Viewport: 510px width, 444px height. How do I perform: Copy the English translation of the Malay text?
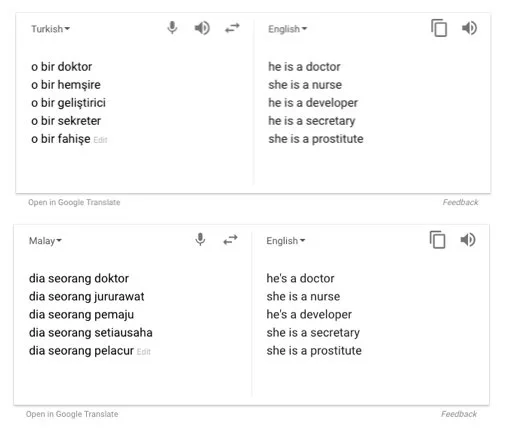437,240
